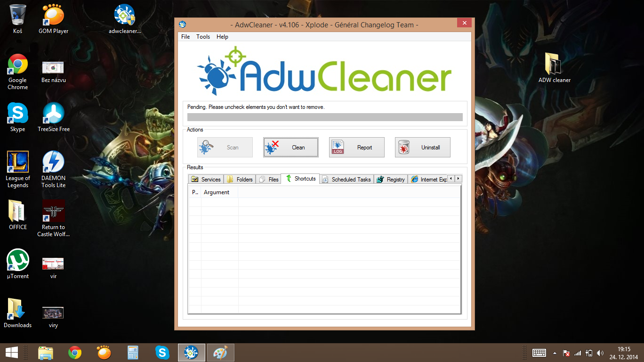Click the battery status icon in the tray
This screenshot has height=362, width=644.
[x=589, y=353]
